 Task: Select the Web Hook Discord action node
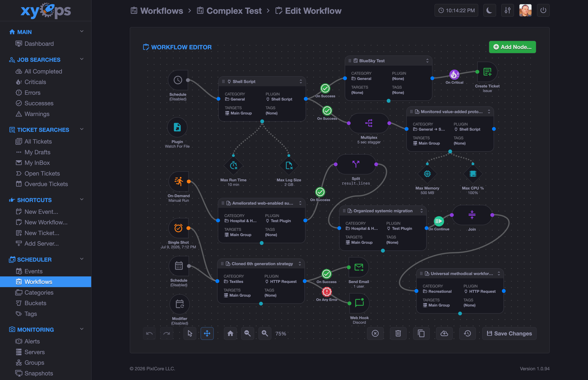click(x=360, y=303)
